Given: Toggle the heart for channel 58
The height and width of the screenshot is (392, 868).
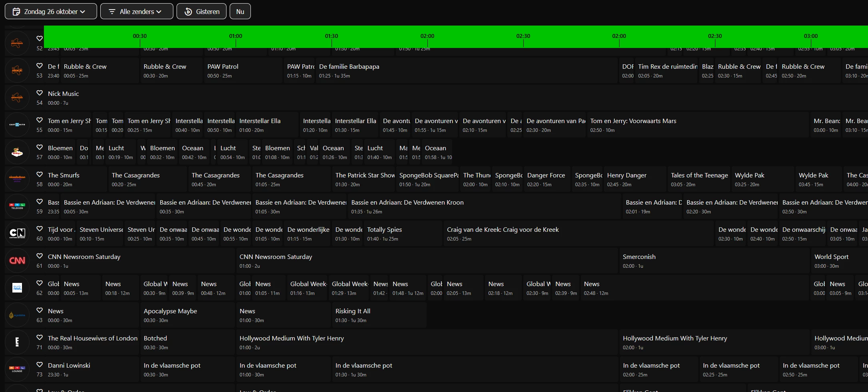Looking at the screenshot, I should pos(40,175).
